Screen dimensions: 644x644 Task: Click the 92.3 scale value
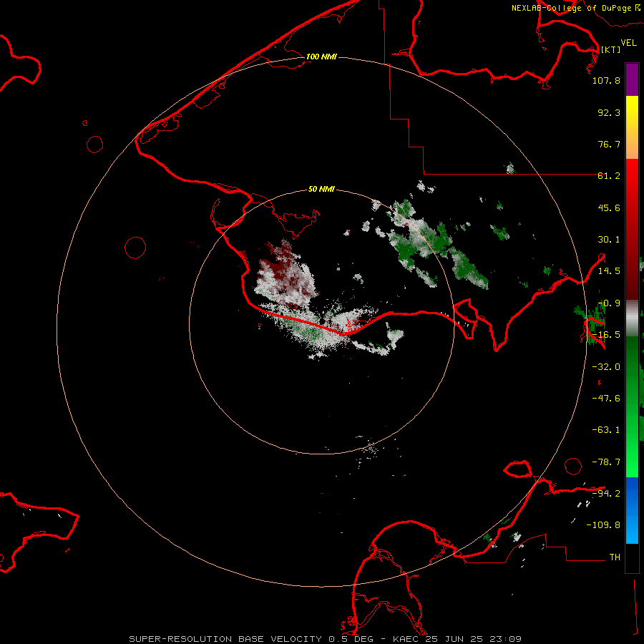pos(609,112)
